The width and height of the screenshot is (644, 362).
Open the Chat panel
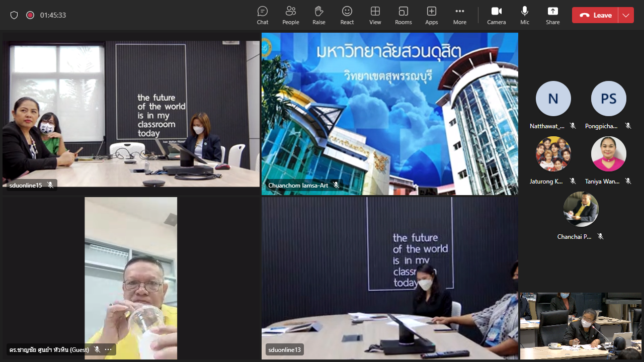263,15
